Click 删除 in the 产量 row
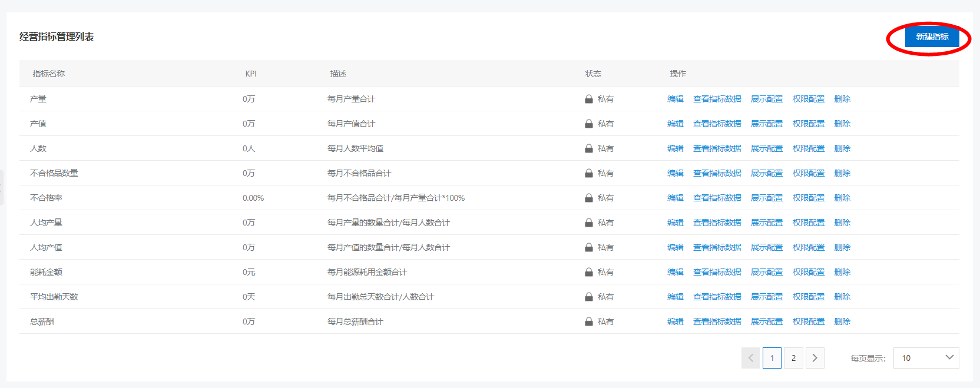 click(x=842, y=99)
